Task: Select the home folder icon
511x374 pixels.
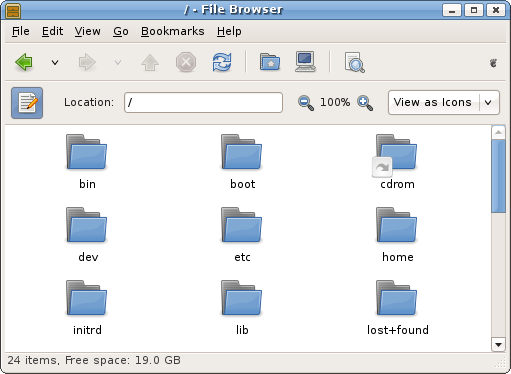Action: [x=397, y=225]
